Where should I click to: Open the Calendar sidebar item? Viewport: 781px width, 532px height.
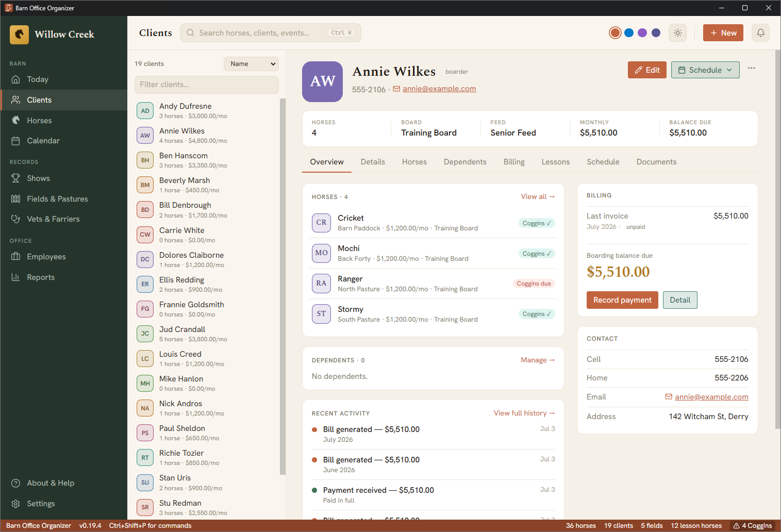63,141
